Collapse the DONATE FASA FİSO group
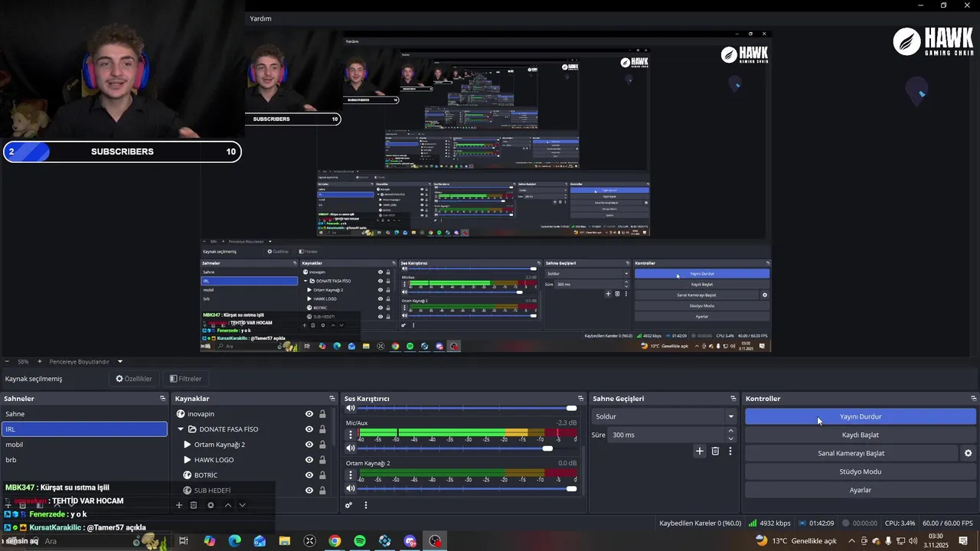 tap(181, 429)
